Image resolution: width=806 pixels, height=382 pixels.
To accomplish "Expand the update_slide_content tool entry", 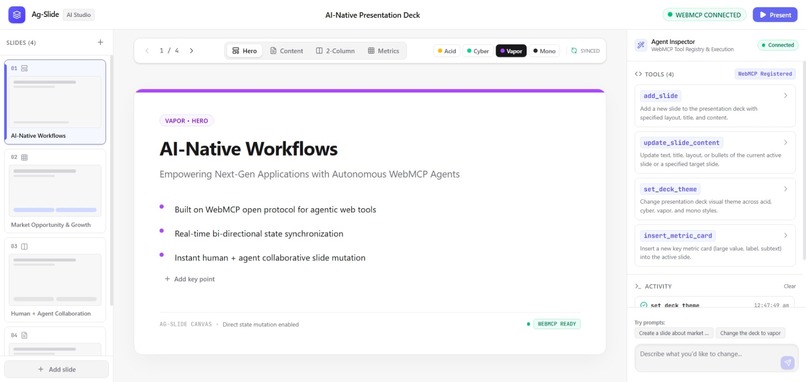I will pyautogui.click(x=715, y=152).
